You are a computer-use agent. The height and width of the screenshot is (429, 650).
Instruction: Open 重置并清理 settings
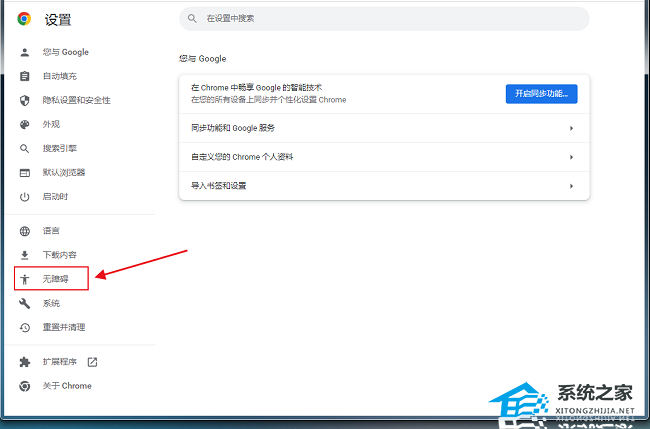click(x=64, y=327)
